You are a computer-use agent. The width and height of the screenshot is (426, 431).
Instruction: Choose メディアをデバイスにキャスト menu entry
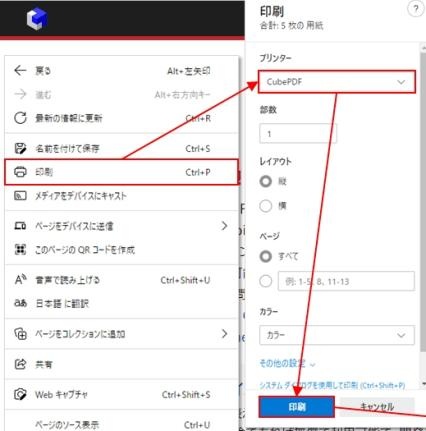tap(122, 195)
